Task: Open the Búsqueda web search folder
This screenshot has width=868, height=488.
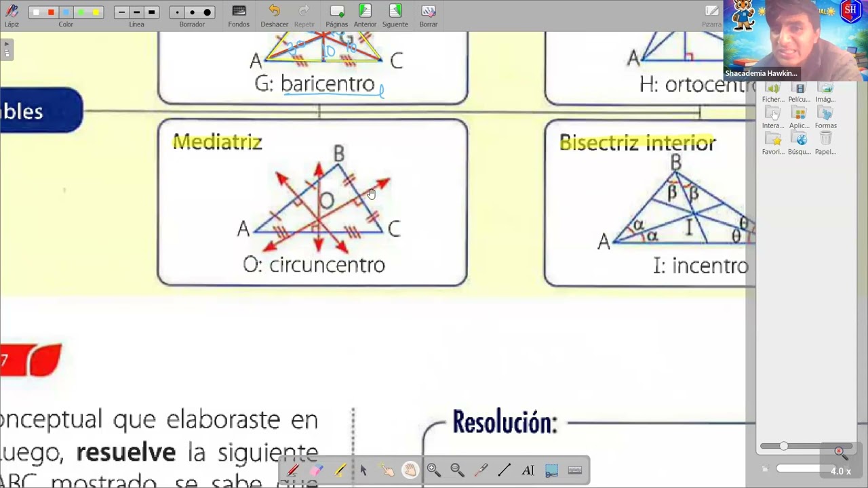Action: click(x=800, y=144)
